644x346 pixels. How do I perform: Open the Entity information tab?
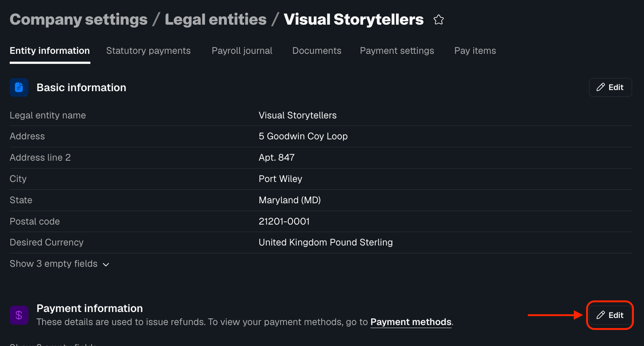click(50, 51)
